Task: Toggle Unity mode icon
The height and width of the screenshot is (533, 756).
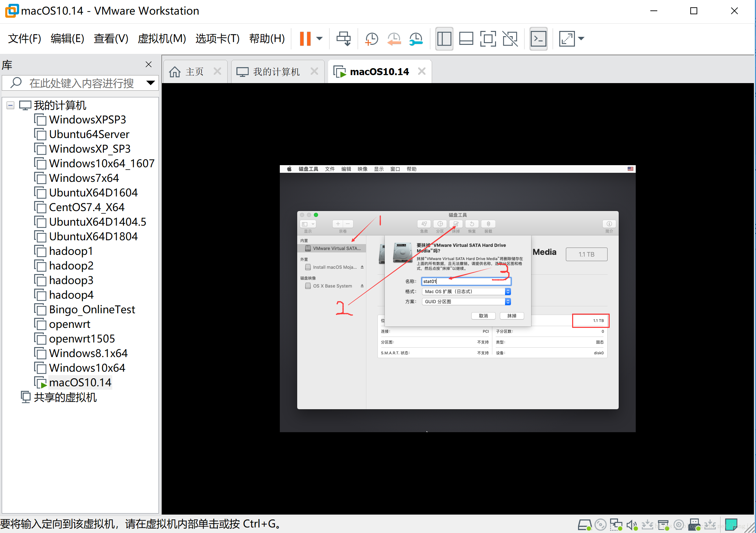Action: (x=510, y=39)
